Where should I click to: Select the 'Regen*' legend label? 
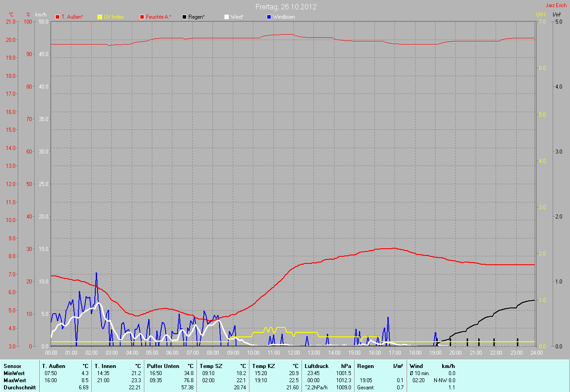coord(196,17)
